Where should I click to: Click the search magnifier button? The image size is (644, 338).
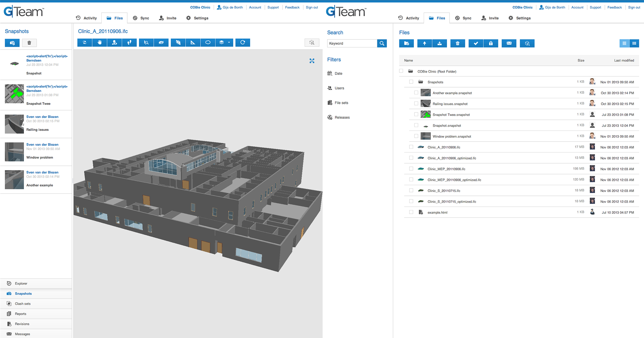pos(382,44)
